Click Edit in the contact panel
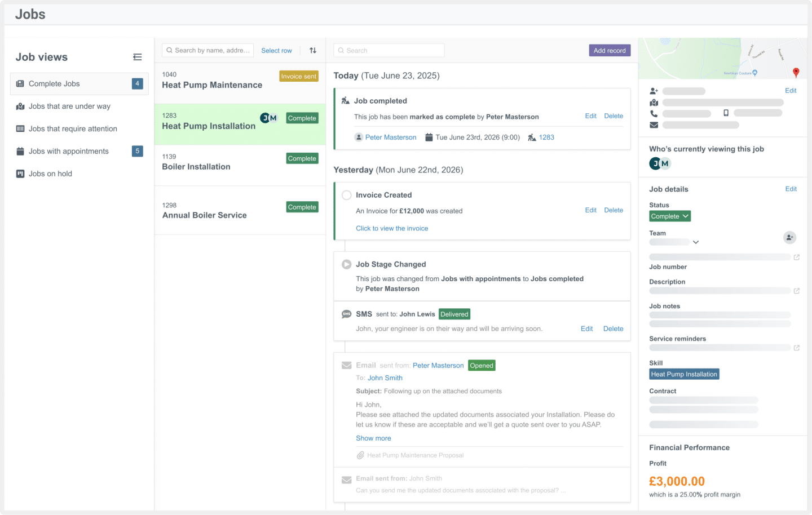The width and height of the screenshot is (812, 515). [791, 91]
